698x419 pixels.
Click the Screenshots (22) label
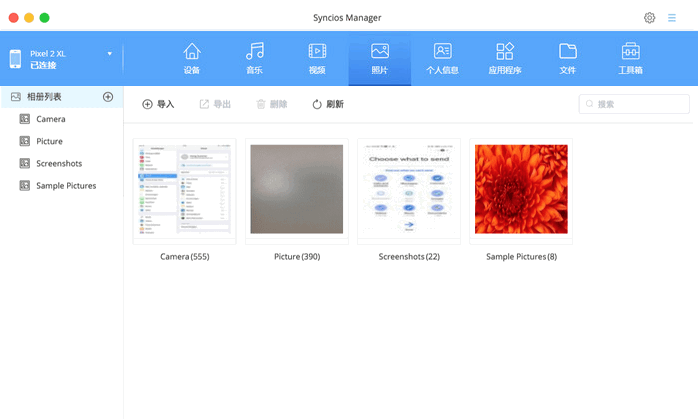pos(409,256)
